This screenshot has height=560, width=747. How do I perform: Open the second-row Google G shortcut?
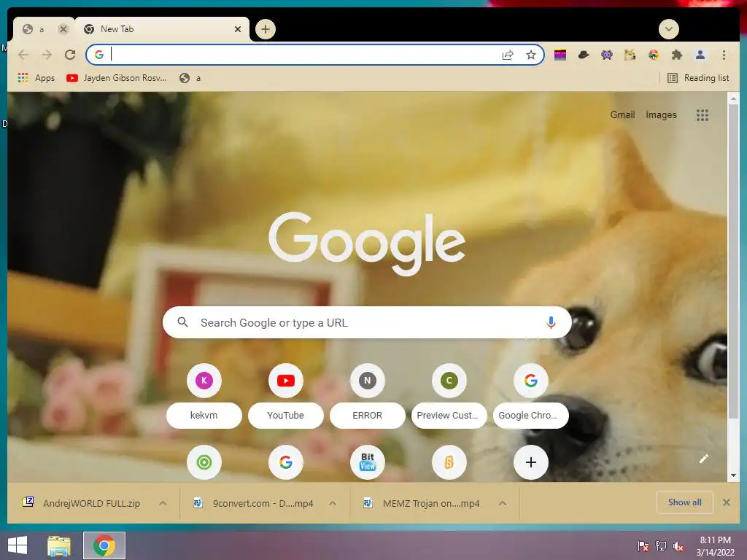tap(286, 462)
